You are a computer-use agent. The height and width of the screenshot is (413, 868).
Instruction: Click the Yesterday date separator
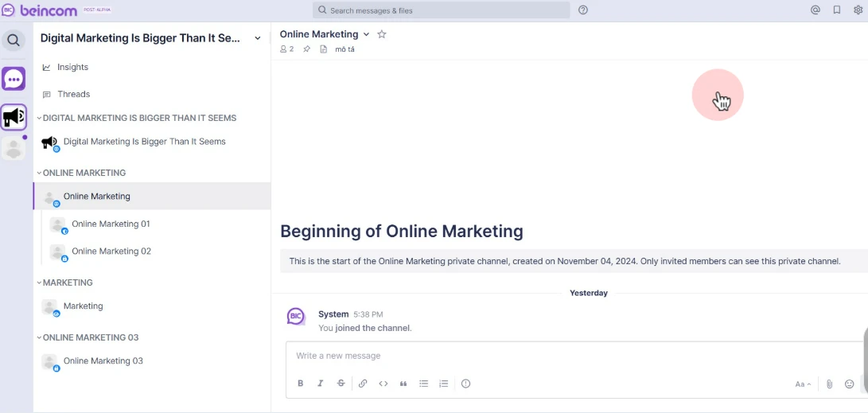pos(589,293)
